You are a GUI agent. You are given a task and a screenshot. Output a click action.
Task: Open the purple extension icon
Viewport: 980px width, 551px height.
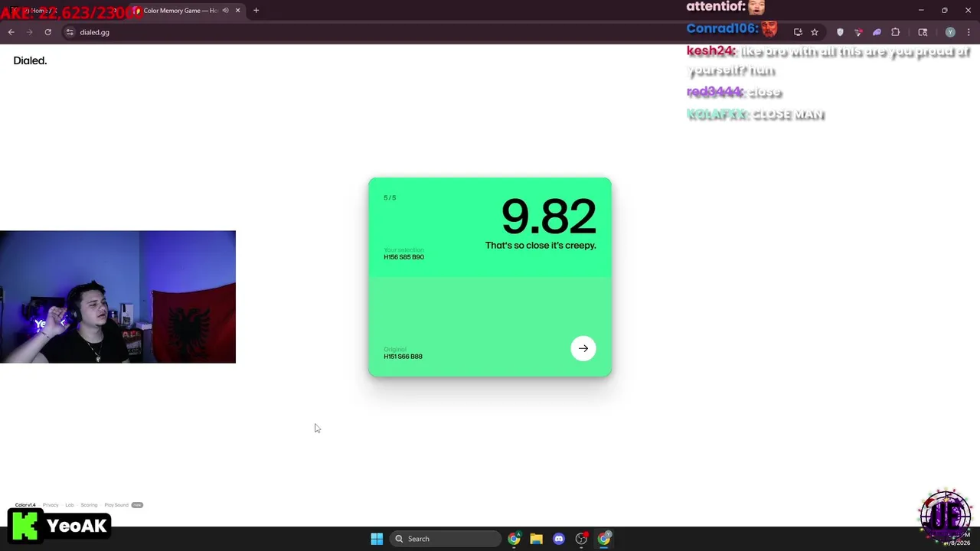tap(877, 32)
